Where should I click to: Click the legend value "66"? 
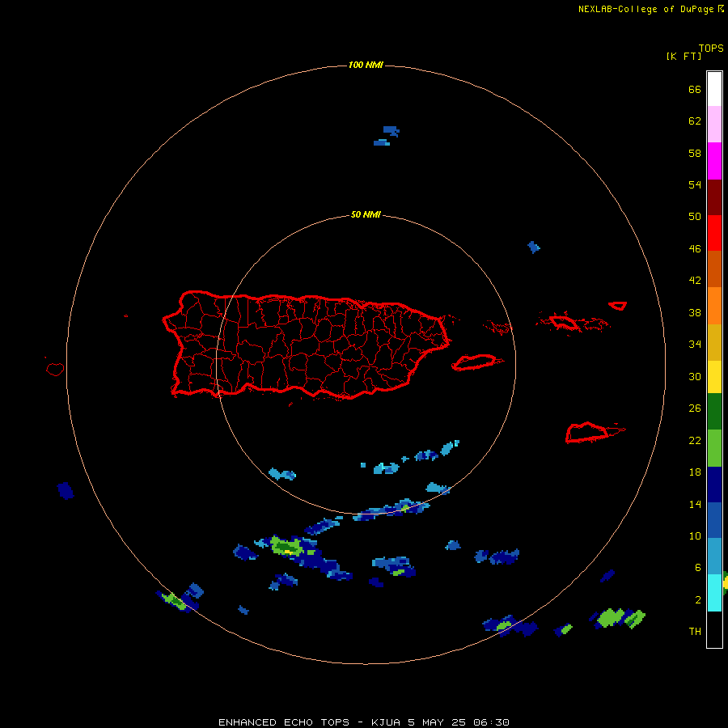pyautogui.click(x=695, y=90)
